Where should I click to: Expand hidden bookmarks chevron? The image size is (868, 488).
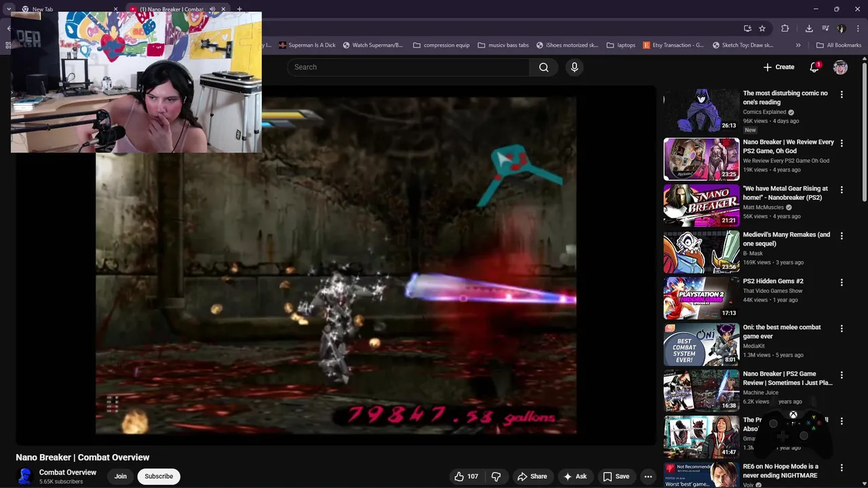tap(798, 45)
